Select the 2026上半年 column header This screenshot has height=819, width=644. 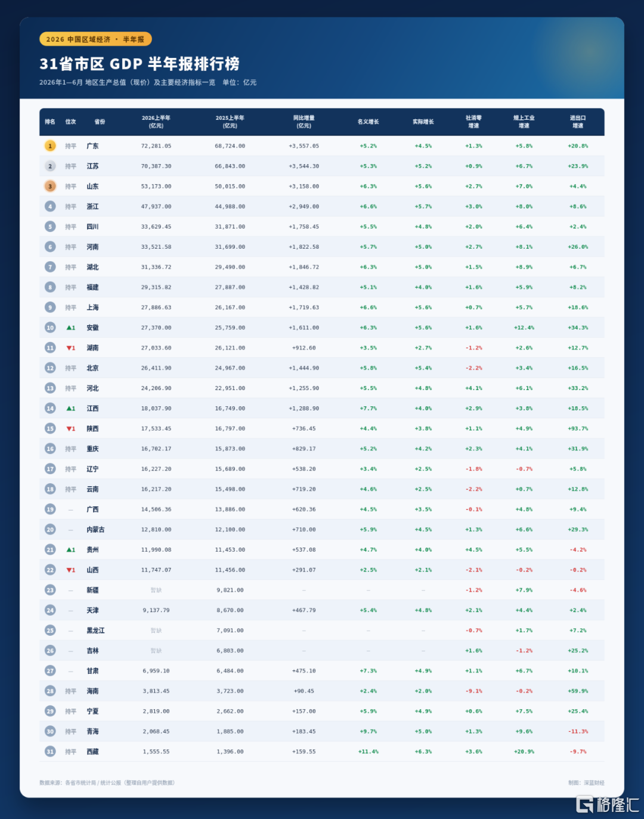click(156, 122)
